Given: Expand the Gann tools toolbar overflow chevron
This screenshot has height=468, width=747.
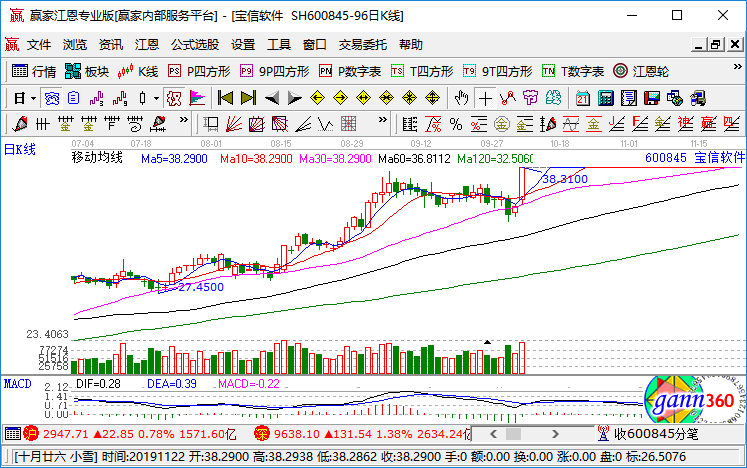Looking at the screenshot, I should tap(382, 120).
